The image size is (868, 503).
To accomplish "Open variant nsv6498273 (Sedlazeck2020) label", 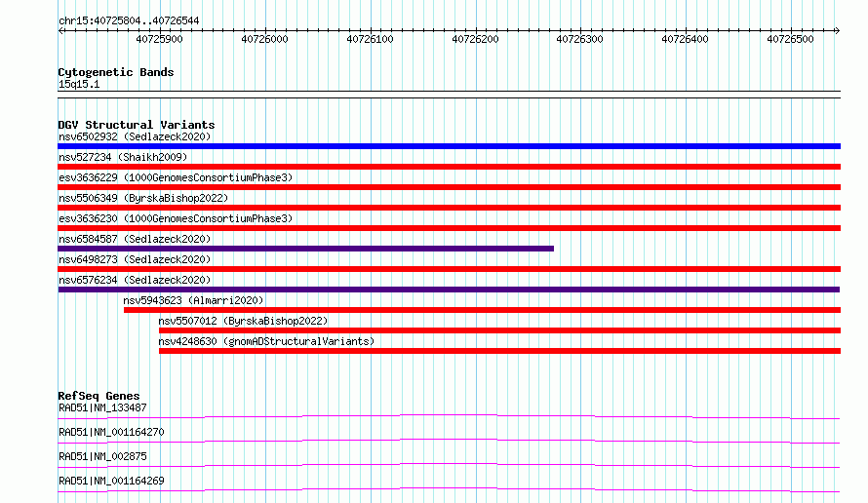I will [x=135, y=259].
